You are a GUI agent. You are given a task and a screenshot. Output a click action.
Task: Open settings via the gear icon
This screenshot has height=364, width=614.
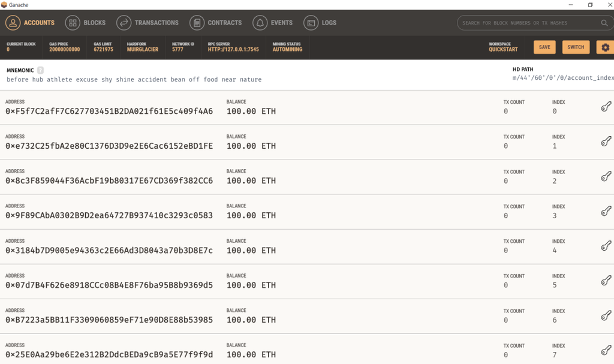coord(606,47)
